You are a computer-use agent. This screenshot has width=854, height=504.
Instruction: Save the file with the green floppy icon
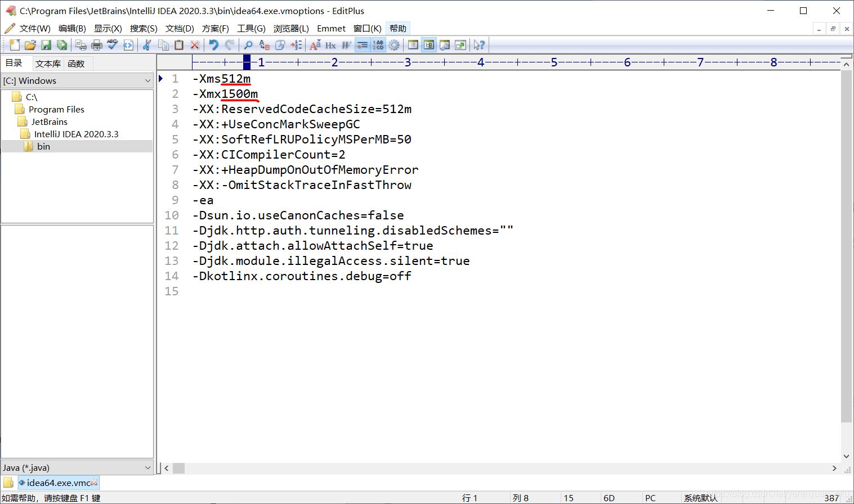[x=46, y=45]
